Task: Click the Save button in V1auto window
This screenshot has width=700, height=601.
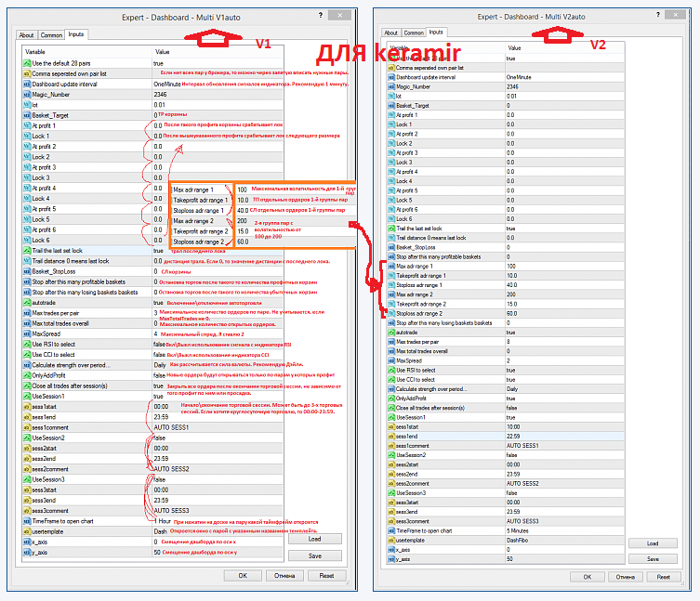Action: click(x=315, y=555)
